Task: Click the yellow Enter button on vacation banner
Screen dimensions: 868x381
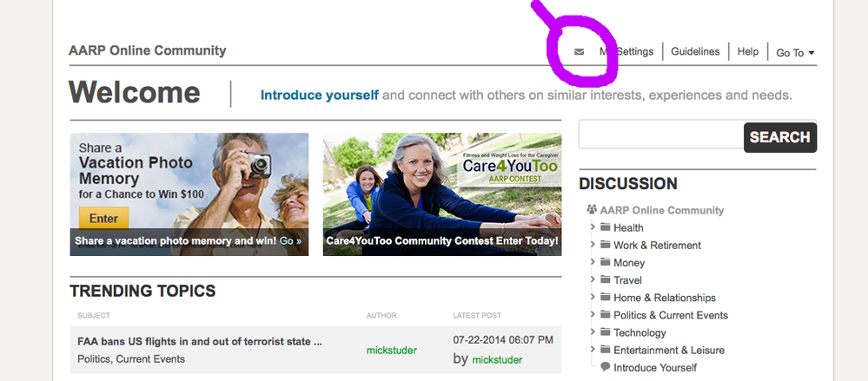Action: 103,218
